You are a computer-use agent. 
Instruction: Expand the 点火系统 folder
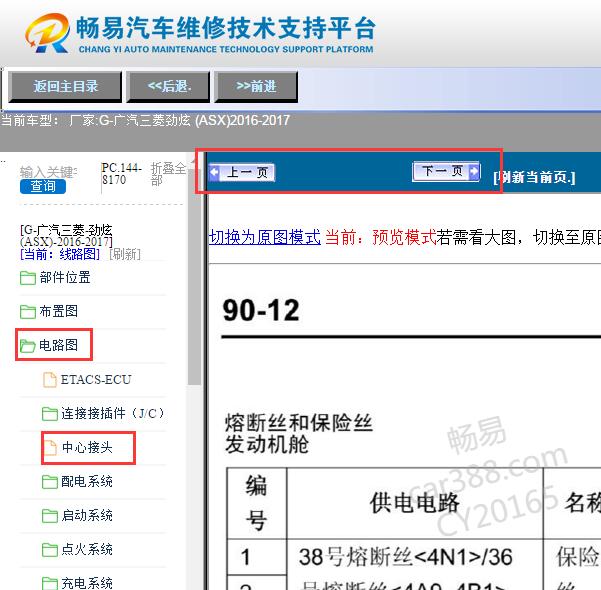[x=87, y=549]
